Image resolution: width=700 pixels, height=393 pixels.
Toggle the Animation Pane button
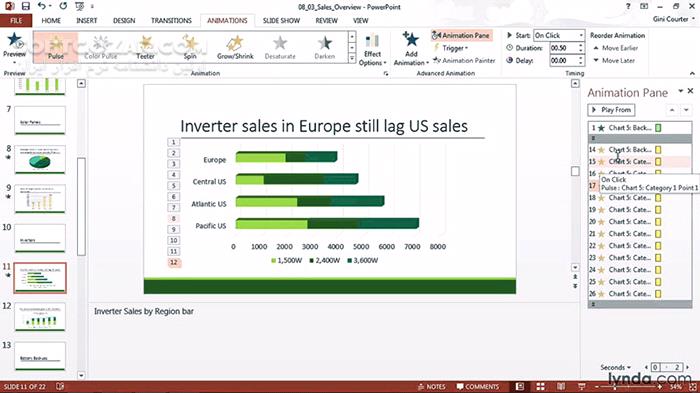pos(462,35)
